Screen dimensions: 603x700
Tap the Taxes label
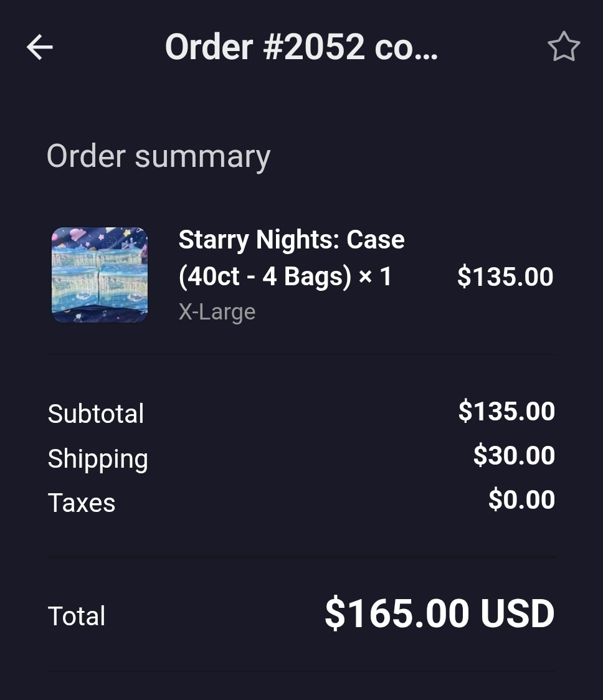tap(82, 503)
